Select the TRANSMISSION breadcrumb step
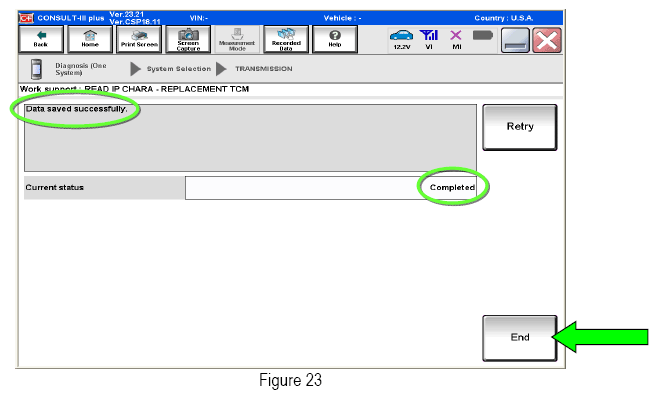658x399 pixels. pos(264,69)
